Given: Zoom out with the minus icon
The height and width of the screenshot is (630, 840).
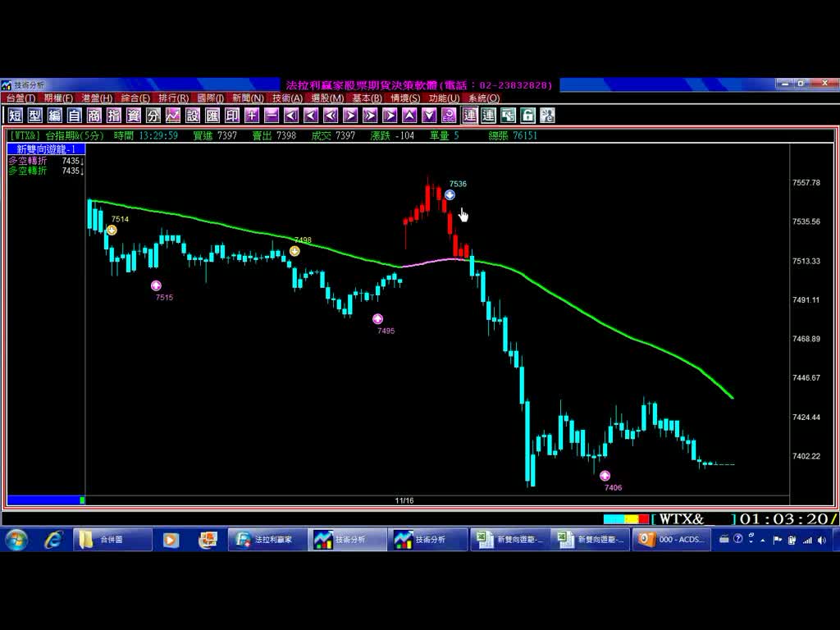Looking at the screenshot, I should pyautogui.click(x=272, y=115).
